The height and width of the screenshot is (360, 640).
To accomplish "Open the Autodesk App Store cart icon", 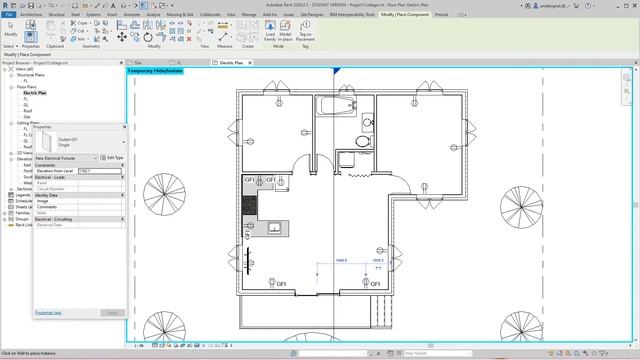I will coord(576,6).
